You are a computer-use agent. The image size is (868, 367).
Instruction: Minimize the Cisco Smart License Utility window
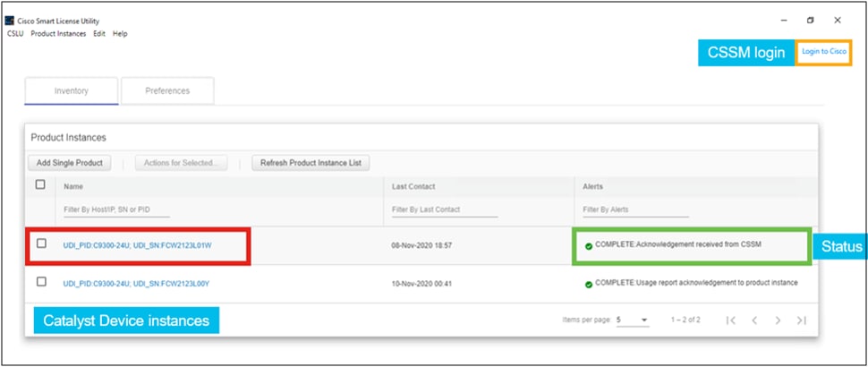pyautogui.click(x=784, y=21)
